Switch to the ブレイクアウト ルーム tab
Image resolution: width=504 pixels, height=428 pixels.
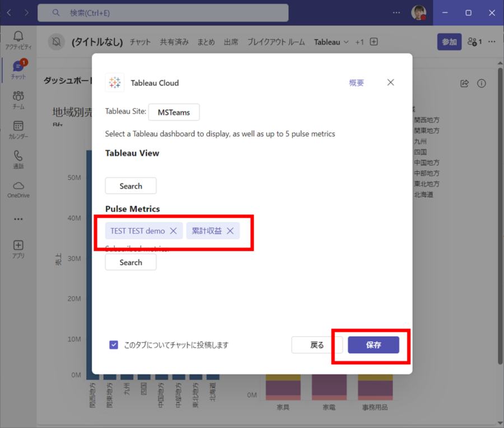coord(276,42)
